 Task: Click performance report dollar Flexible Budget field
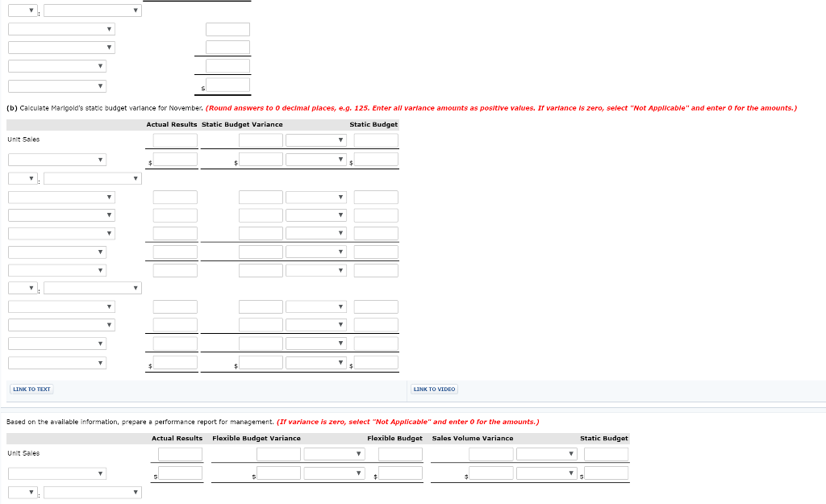(x=400, y=473)
